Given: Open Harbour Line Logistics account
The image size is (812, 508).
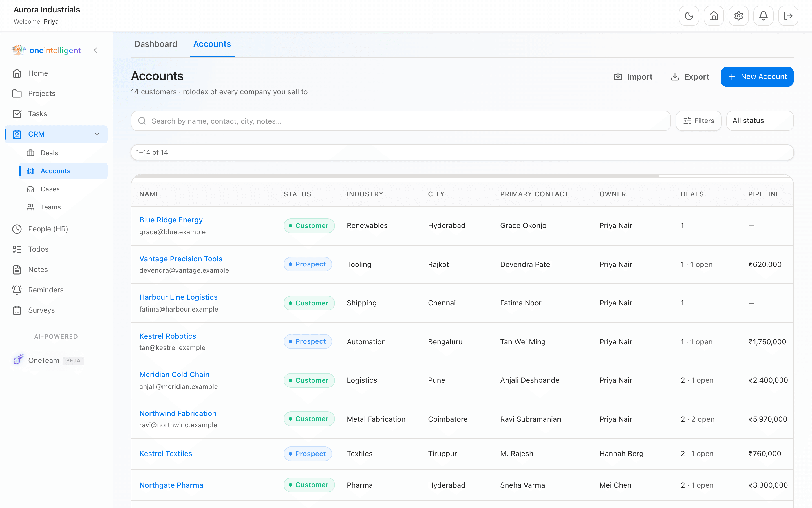Looking at the screenshot, I should point(178,297).
